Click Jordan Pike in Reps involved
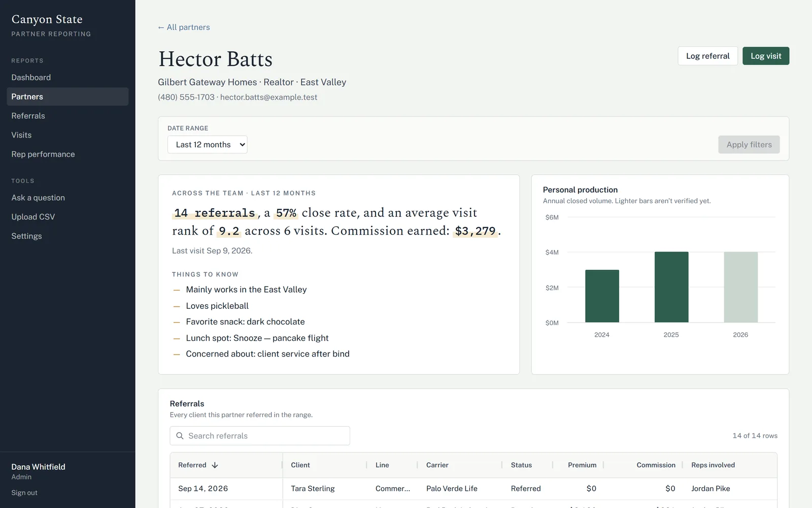The width and height of the screenshot is (812, 508). 710,489
